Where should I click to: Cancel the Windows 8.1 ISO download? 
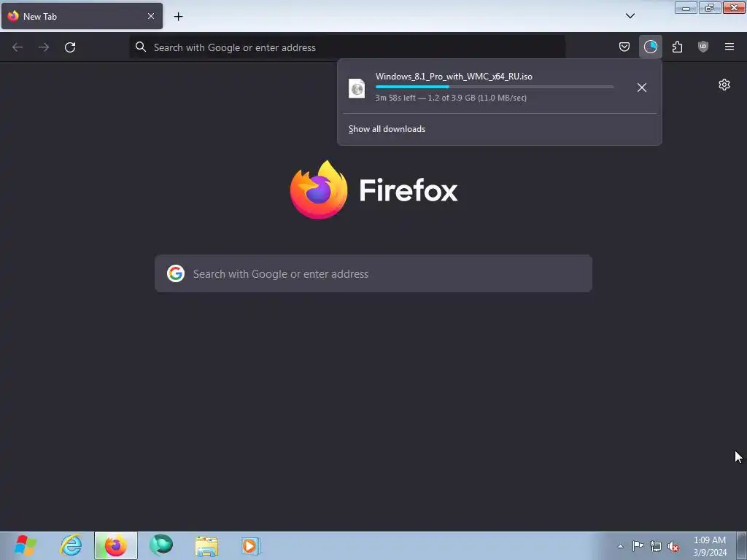coord(642,87)
